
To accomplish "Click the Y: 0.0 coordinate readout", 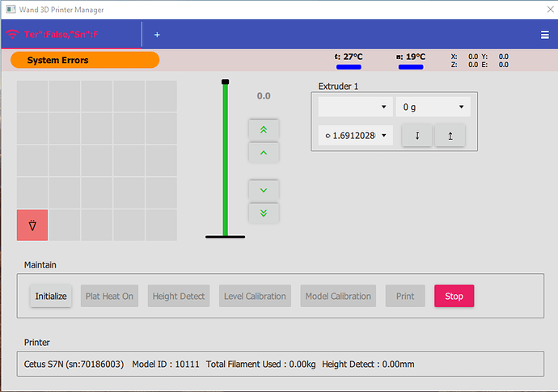I will pyautogui.click(x=495, y=57).
